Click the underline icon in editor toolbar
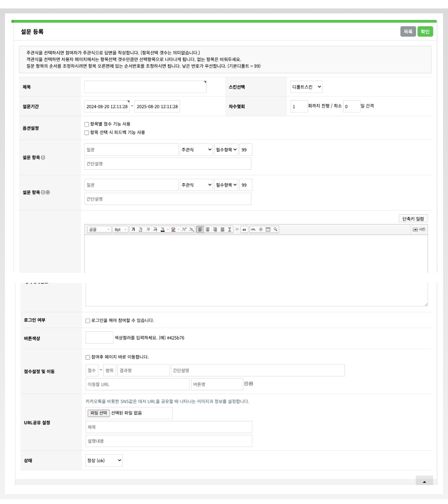Viewport: 448px width, 504px height. pyautogui.click(x=140, y=229)
